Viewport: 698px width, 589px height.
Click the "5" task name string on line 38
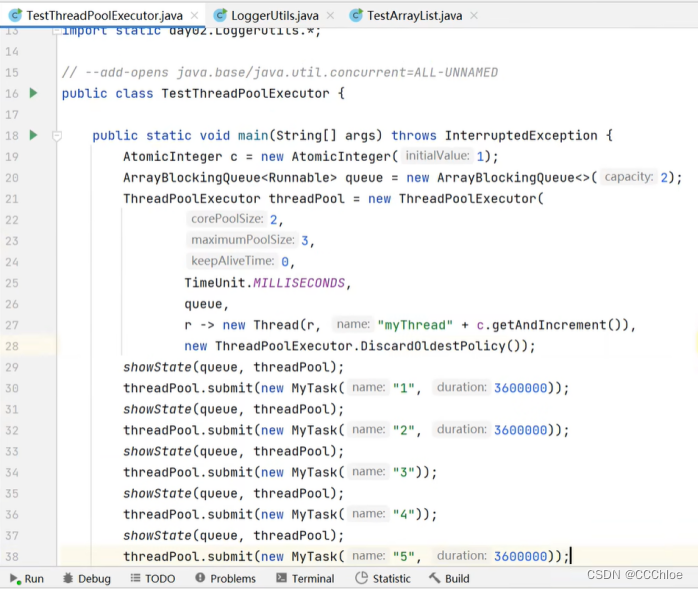pos(404,557)
